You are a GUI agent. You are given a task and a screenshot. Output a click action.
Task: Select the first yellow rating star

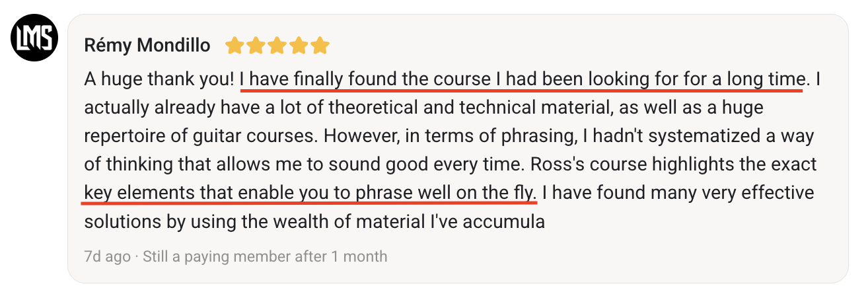coord(234,46)
